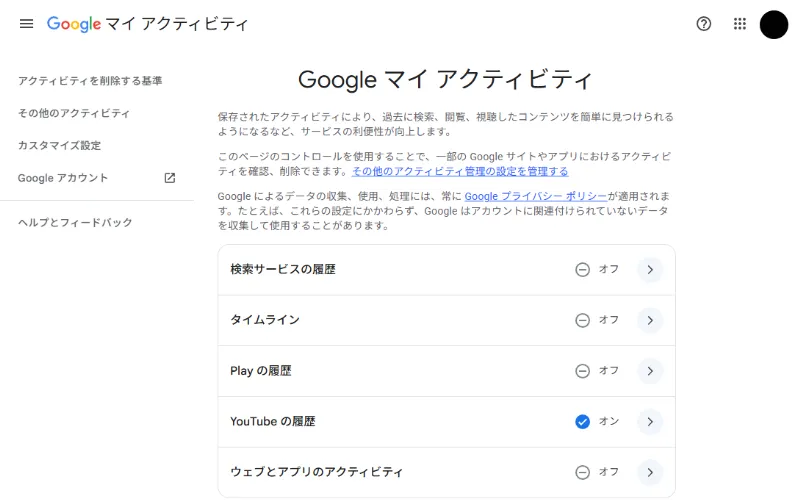Viewport: 799px width, 504px height.
Task: Expand the YouTube の履歴 chevron
Action: 650,421
